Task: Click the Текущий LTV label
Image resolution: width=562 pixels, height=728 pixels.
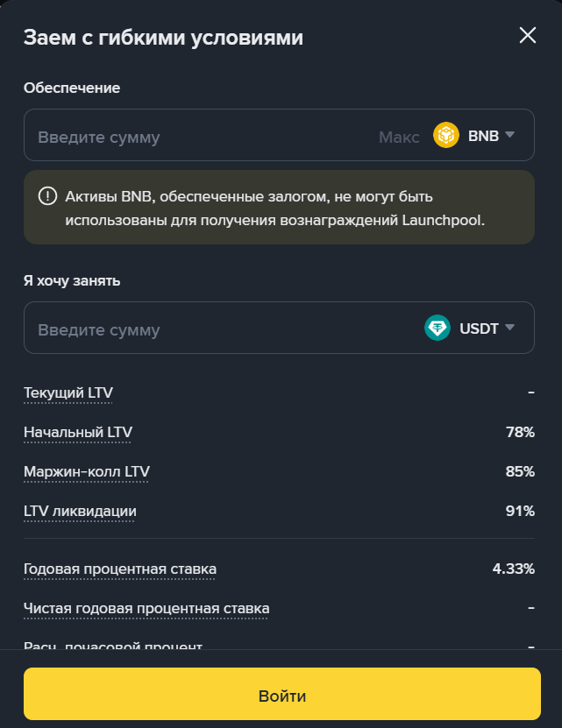Action: (x=68, y=392)
